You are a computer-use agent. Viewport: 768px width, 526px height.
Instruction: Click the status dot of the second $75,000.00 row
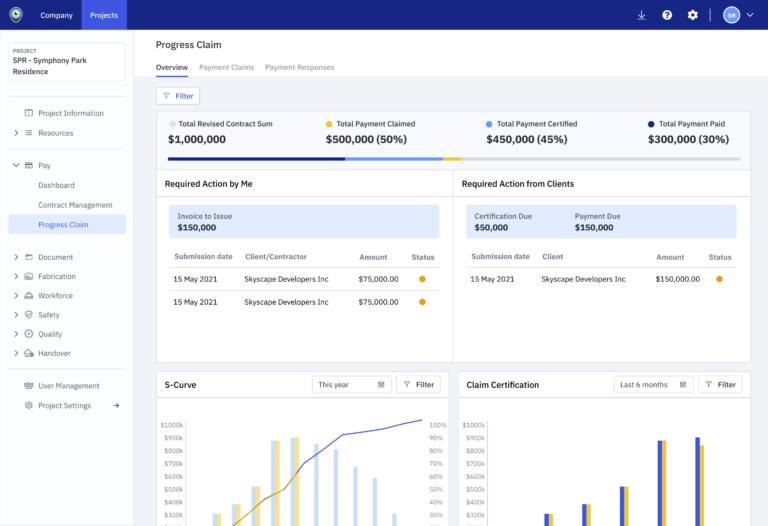tap(422, 302)
